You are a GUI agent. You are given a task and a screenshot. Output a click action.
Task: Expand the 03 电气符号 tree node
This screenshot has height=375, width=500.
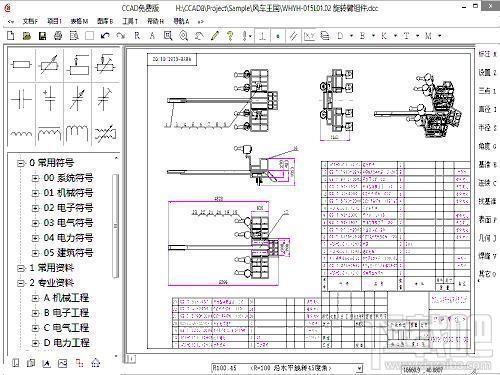click(x=35, y=223)
